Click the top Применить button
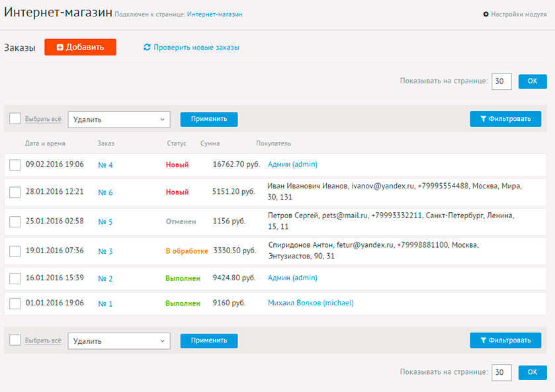The width and height of the screenshot is (555, 392). [x=209, y=119]
